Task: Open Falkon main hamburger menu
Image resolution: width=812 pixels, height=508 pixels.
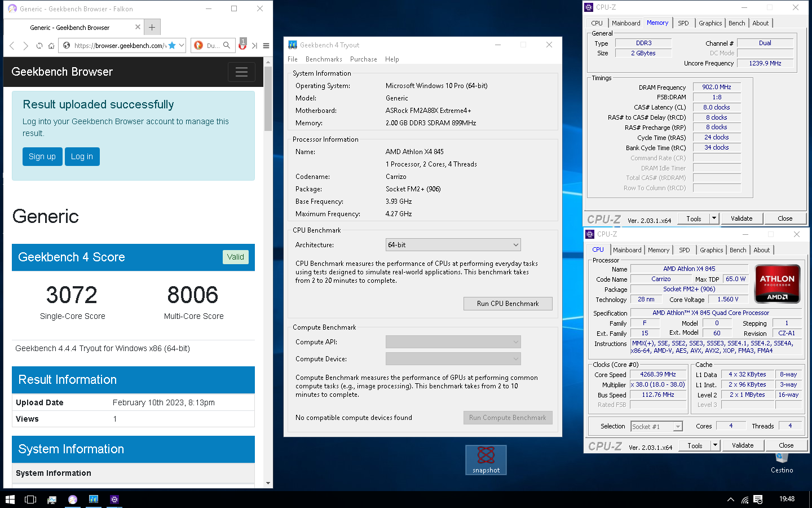Action: point(266,46)
